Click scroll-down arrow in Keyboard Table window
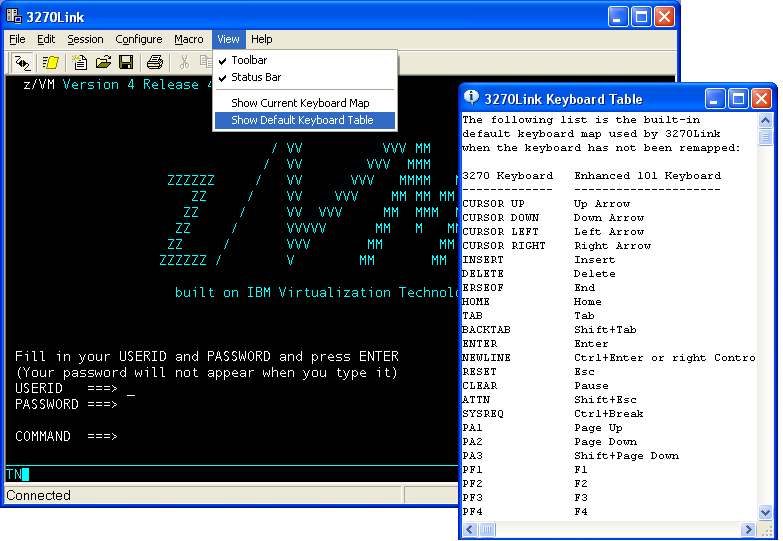This screenshot has width=783, height=541. [765, 512]
